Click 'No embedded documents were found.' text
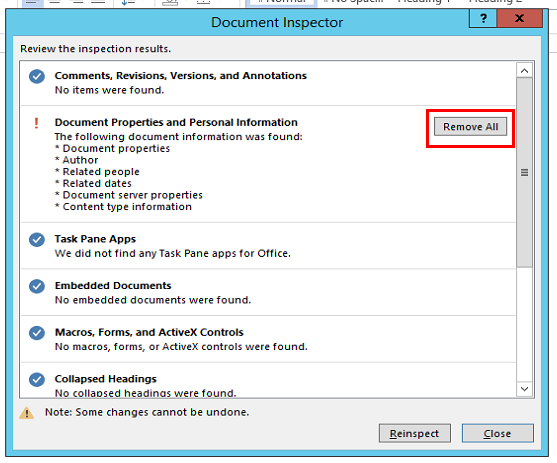This screenshot has width=557, height=463. click(x=153, y=300)
